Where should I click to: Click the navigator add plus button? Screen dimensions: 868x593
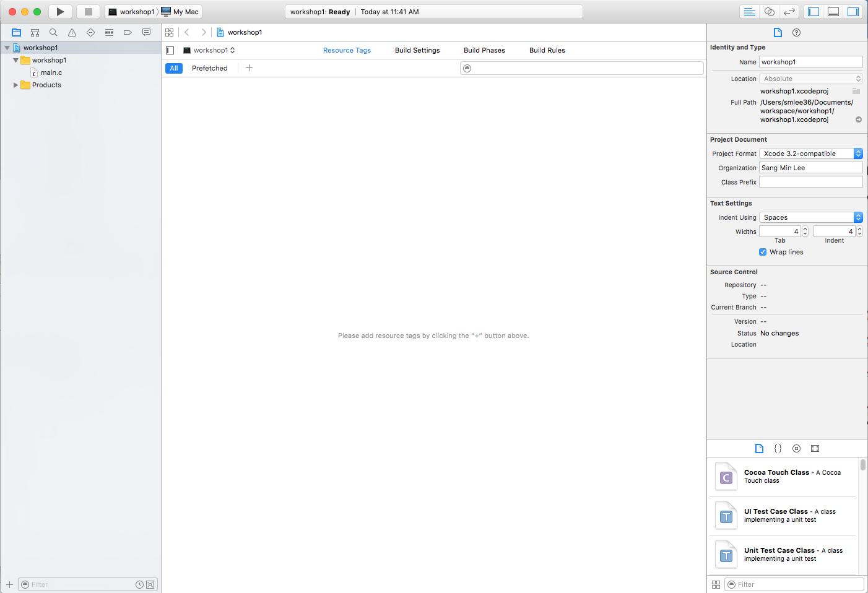pos(9,584)
